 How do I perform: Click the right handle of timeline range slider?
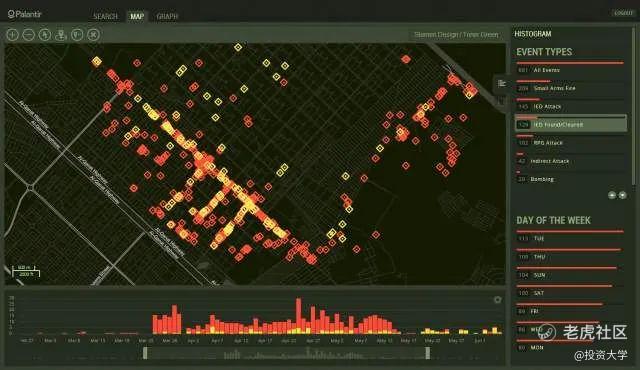point(427,353)
